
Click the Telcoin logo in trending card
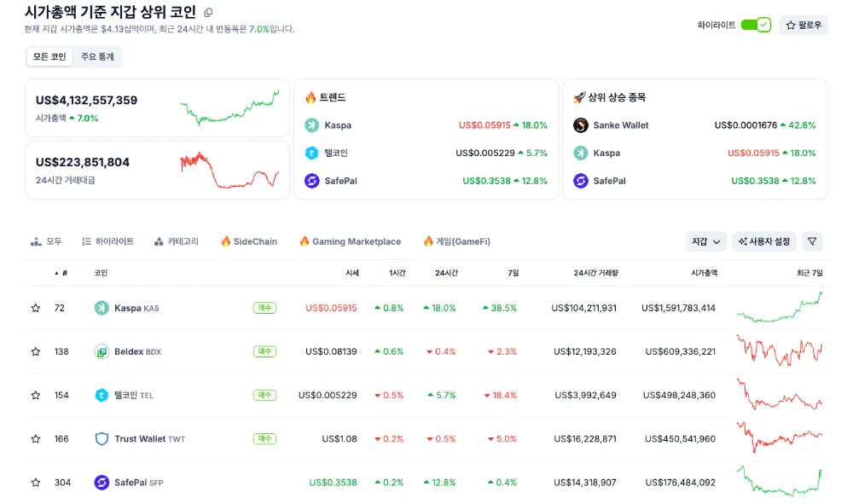click(x=312, y=154)
